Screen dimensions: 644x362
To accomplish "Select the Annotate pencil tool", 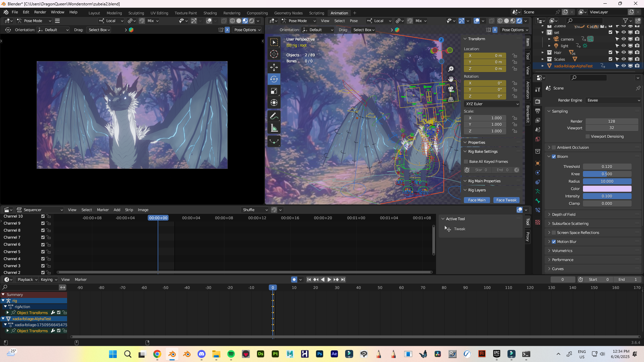I will [274, 116].
